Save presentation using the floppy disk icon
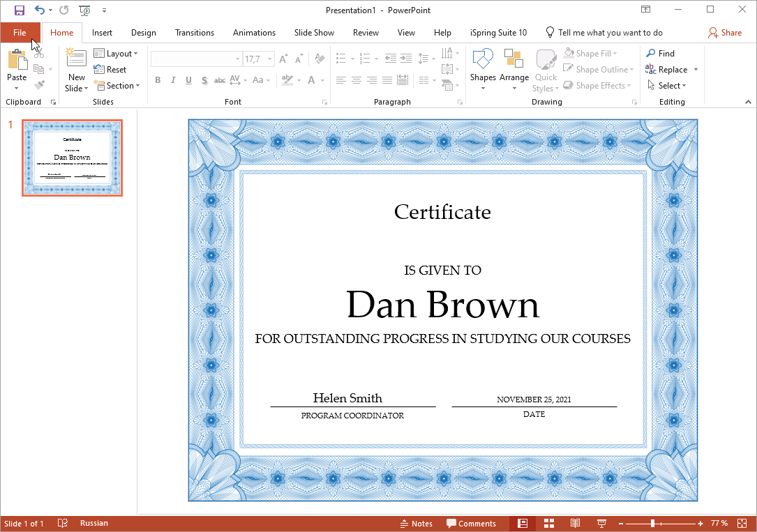The image size is (757, 532). coord(20,10)
